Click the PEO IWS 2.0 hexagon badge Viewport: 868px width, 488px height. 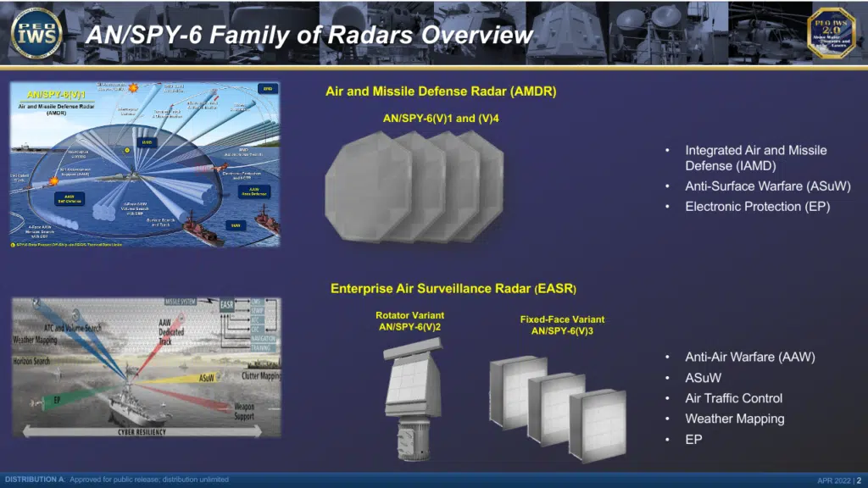click(831, 33)
